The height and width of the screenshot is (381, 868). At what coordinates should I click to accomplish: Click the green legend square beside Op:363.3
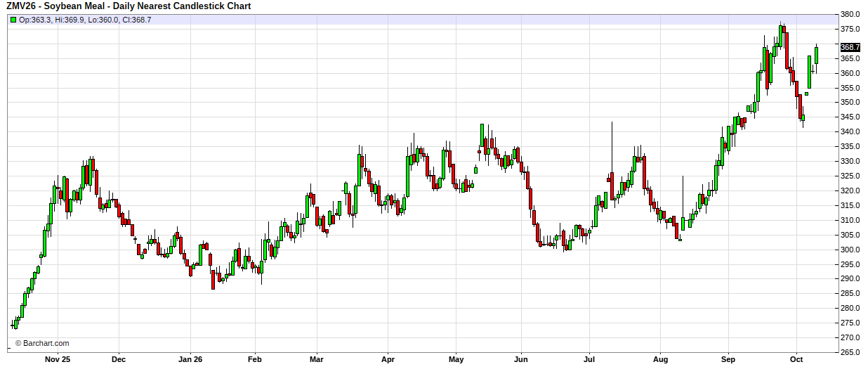point(13,20)
